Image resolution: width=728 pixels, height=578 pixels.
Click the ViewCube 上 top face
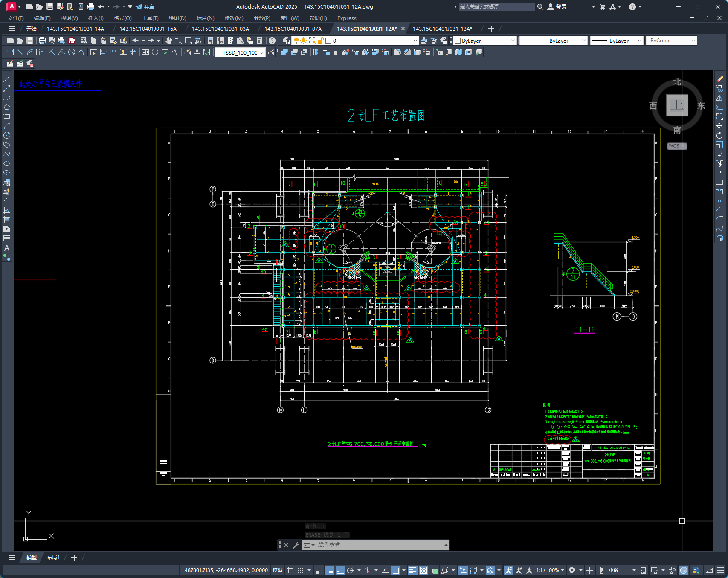pos(677,105)
